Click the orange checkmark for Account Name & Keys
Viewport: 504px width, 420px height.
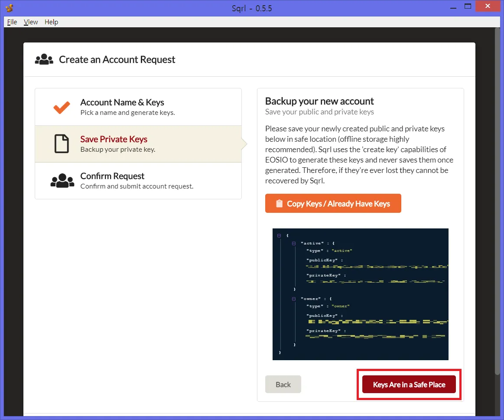[62, 107]
